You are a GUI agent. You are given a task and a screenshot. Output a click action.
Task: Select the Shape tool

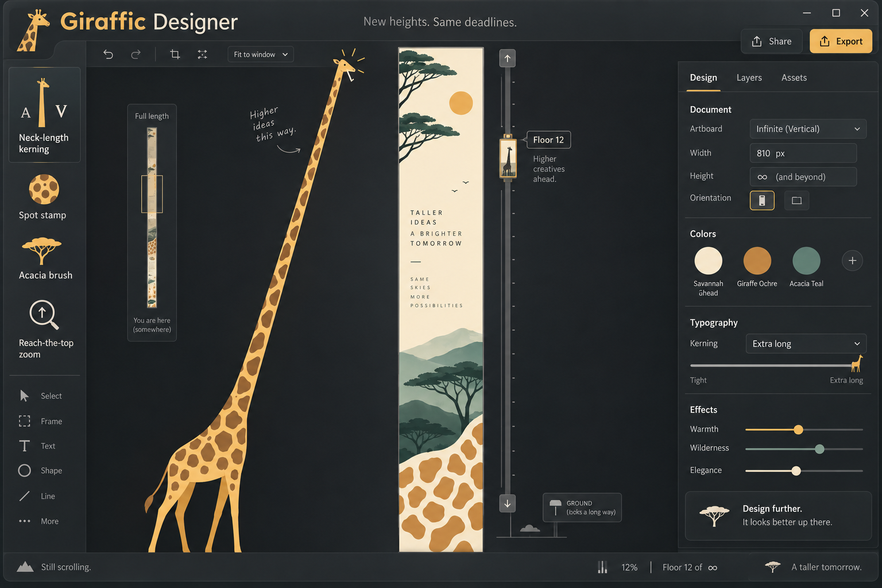coord(40,470)
